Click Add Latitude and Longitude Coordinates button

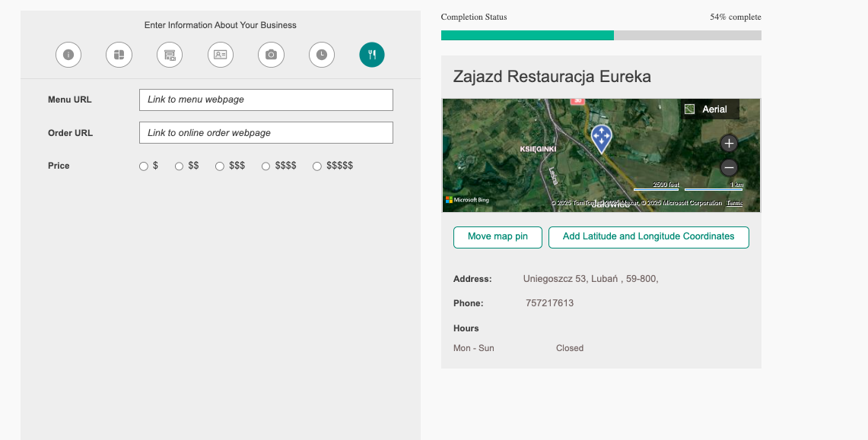(649, 237)
